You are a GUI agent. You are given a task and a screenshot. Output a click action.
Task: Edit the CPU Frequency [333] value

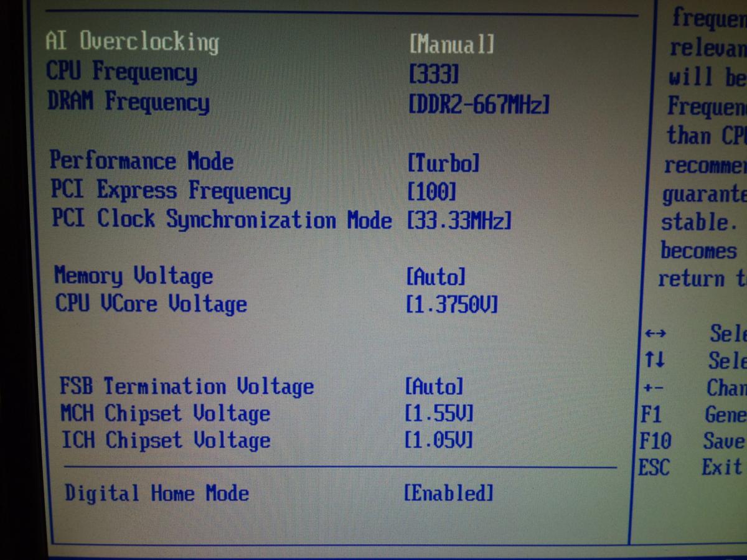tap(434, 75)
